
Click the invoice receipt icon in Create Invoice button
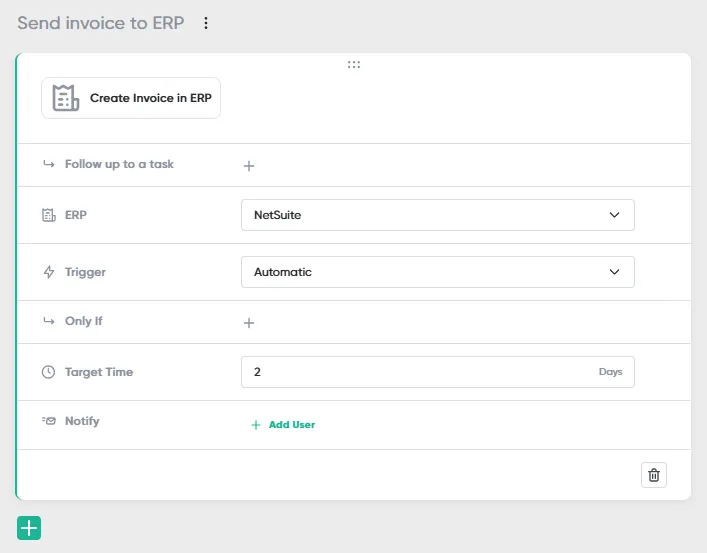tap(66, 98)
